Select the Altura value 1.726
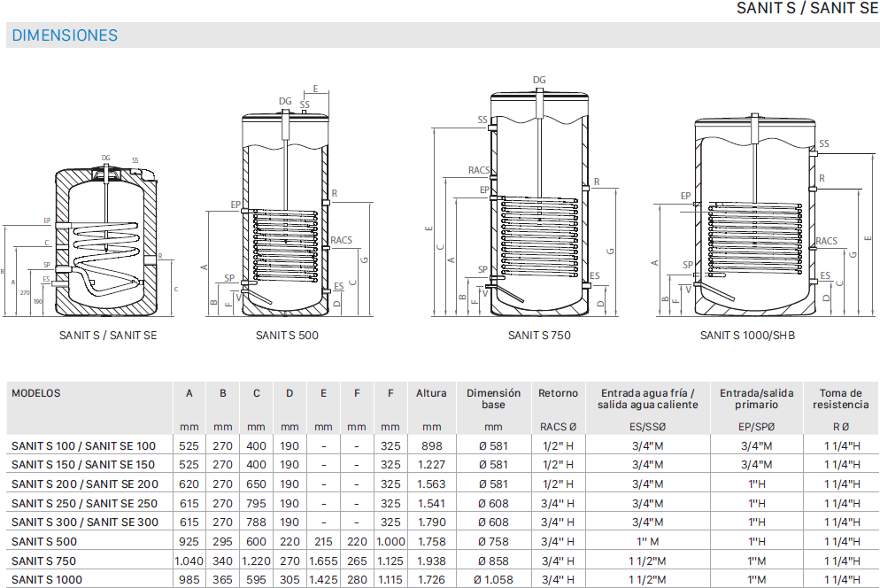Image resolution: width=880 pixels, height=588 pixels. click(431, 579)
